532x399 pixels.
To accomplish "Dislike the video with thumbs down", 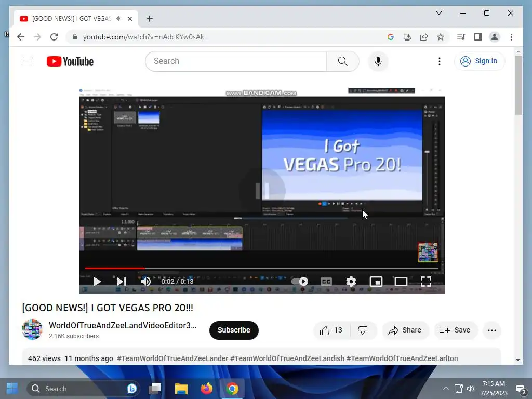I will coord(363,330).
